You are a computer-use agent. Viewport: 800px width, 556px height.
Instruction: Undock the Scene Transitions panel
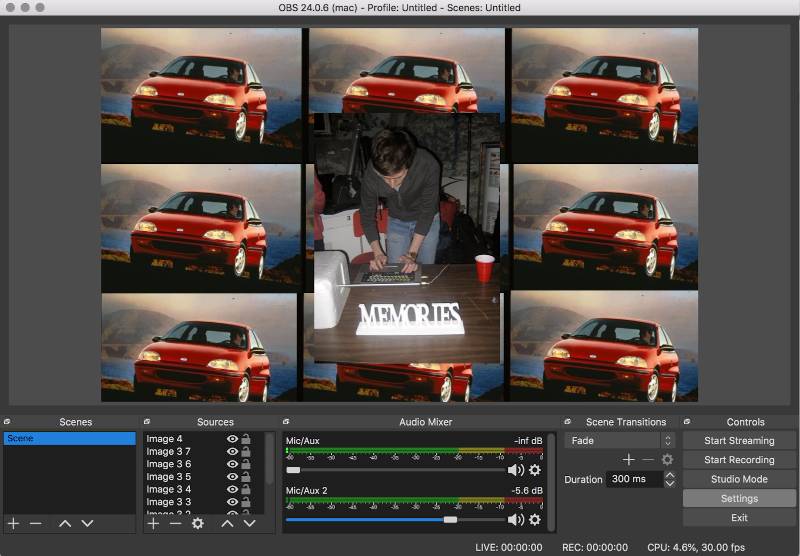pos(567,422)
